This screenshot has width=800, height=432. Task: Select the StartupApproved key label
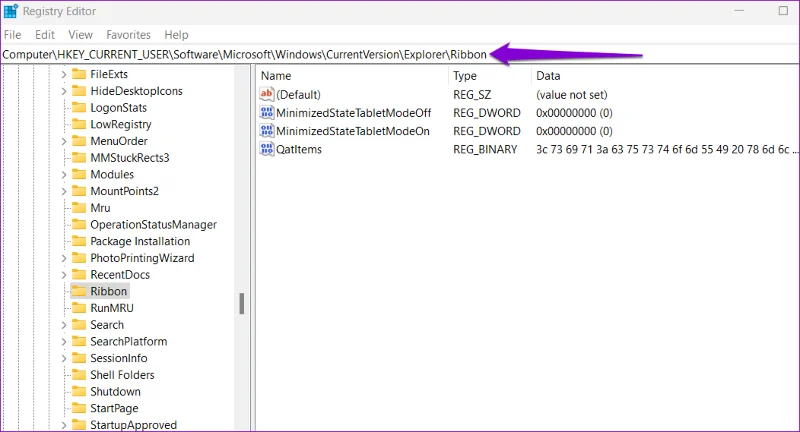[134, 425]
